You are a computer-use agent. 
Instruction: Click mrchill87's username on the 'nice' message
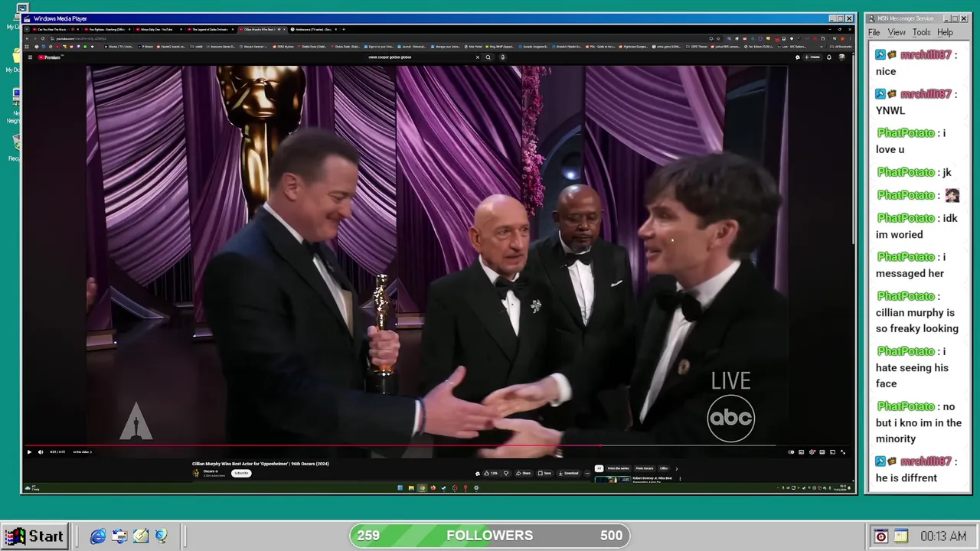coord(926,55)
